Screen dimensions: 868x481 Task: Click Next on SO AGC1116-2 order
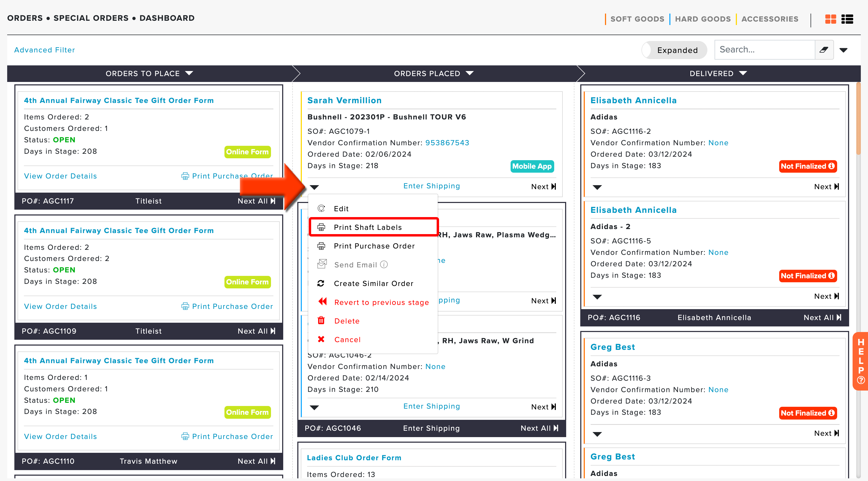827,187
